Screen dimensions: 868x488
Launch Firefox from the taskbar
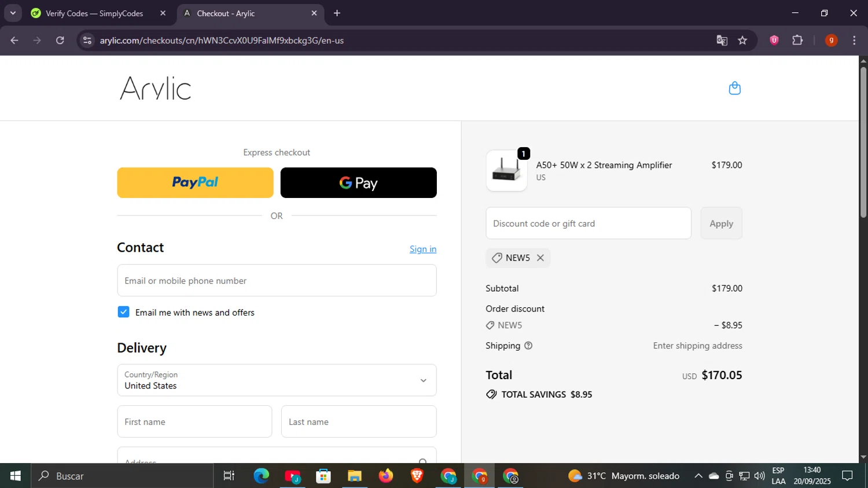pos(385,476)
